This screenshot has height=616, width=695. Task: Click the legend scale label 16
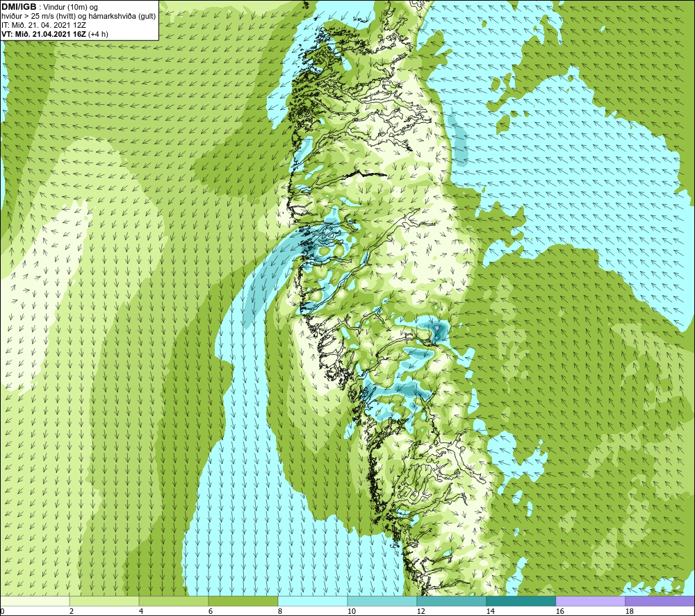[559, 612]
